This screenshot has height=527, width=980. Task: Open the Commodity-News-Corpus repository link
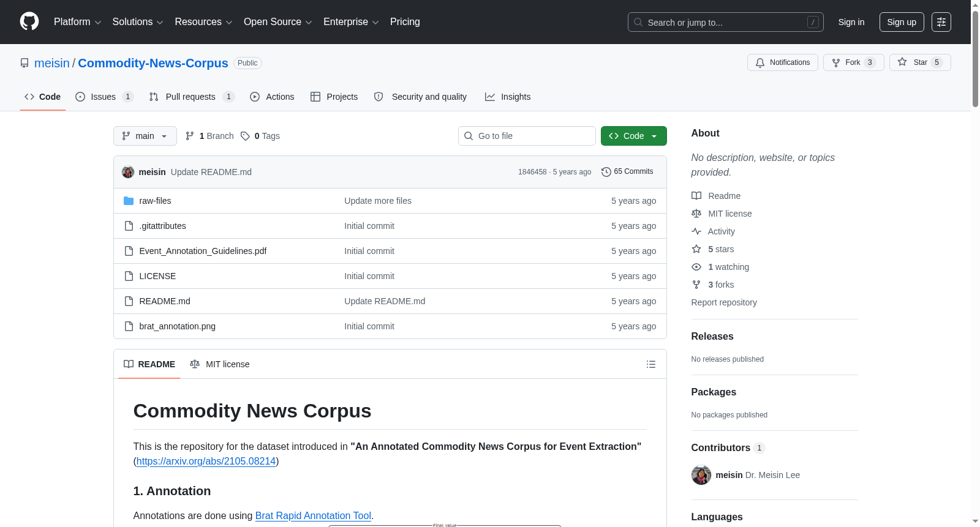[x=153, y=63]
